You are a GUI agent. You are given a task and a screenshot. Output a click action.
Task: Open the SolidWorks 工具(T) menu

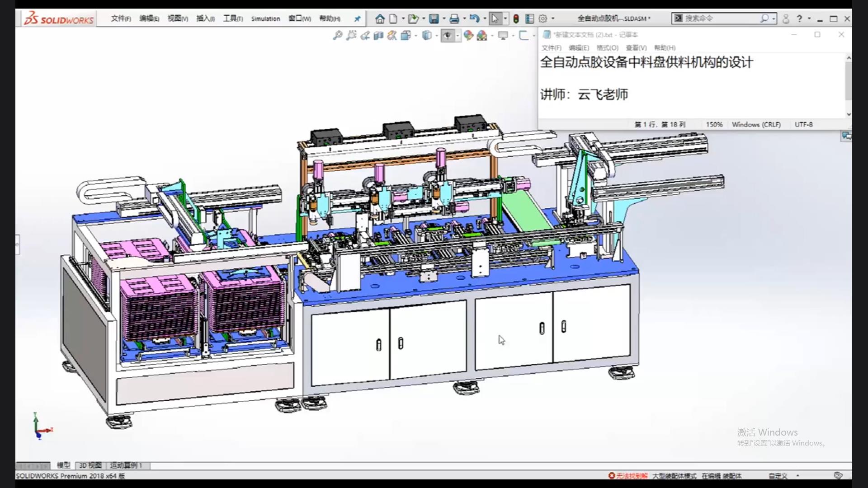pyautogui.click(x=233, y=19)
